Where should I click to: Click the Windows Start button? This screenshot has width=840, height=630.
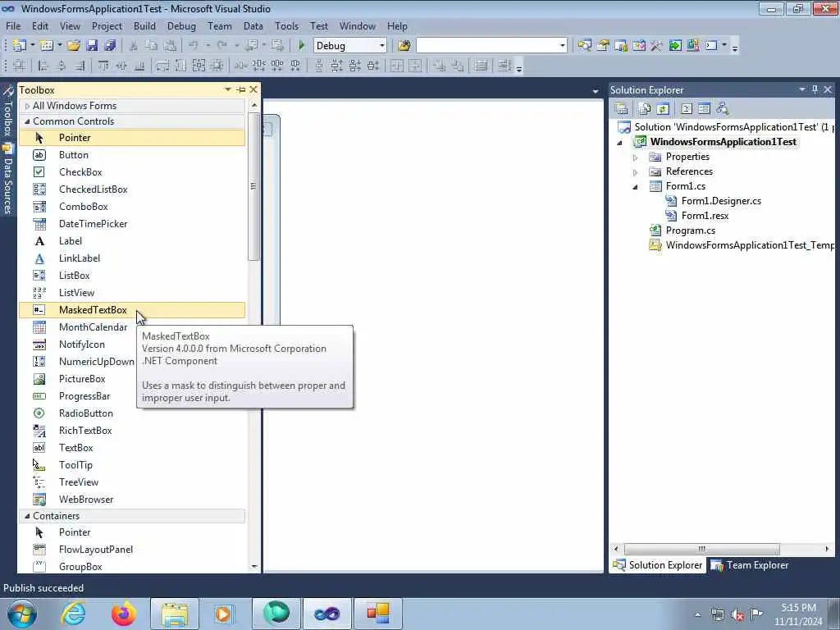tap(21, 614)
